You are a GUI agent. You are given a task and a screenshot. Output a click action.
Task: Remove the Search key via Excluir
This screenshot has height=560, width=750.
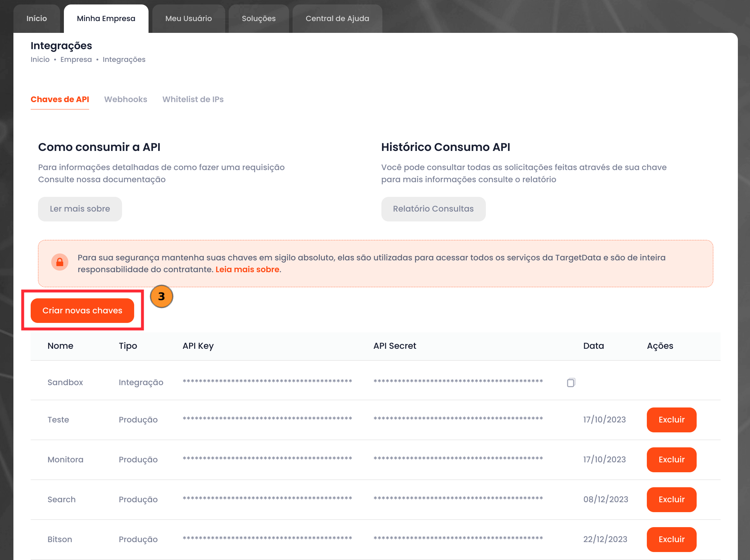tap(671, 500)
